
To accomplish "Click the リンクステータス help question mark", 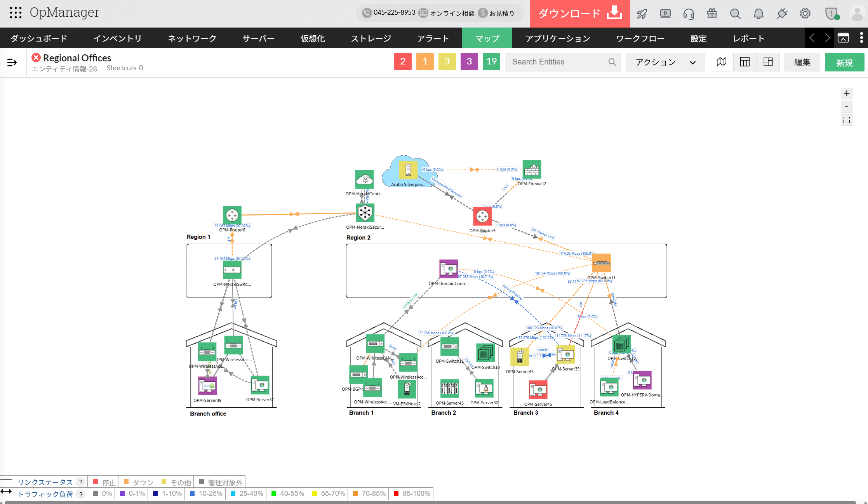I will point(80,482).
